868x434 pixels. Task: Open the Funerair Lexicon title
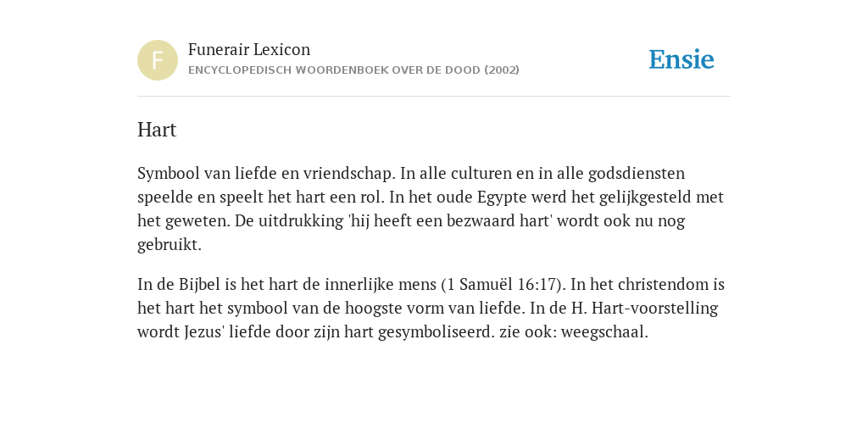tap(249, 49)
